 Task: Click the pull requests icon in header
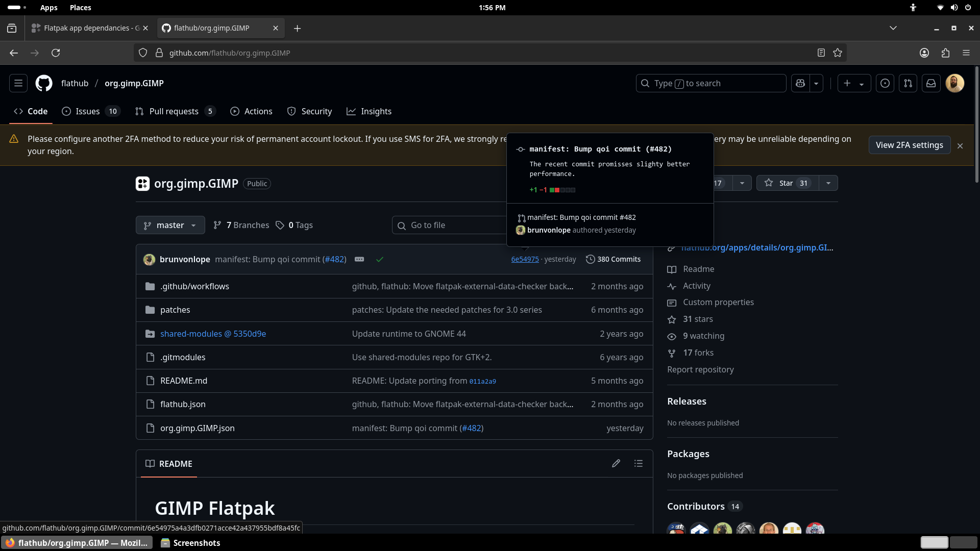pos(908,83)
